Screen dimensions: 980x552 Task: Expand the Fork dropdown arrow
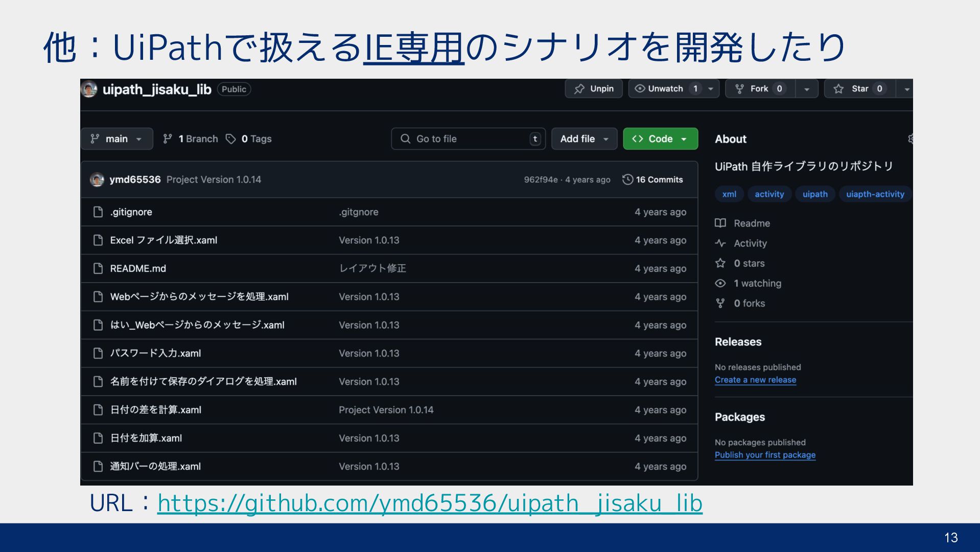807,89
